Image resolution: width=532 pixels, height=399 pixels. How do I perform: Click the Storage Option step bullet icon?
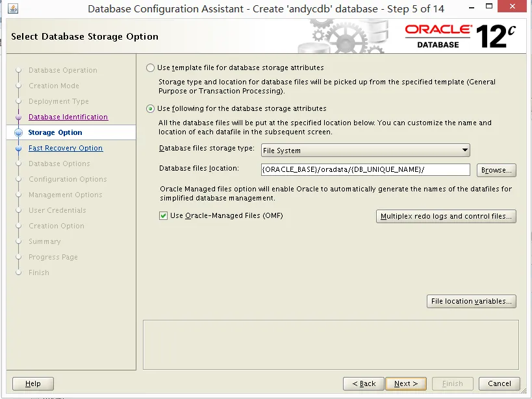coord(19,132)
